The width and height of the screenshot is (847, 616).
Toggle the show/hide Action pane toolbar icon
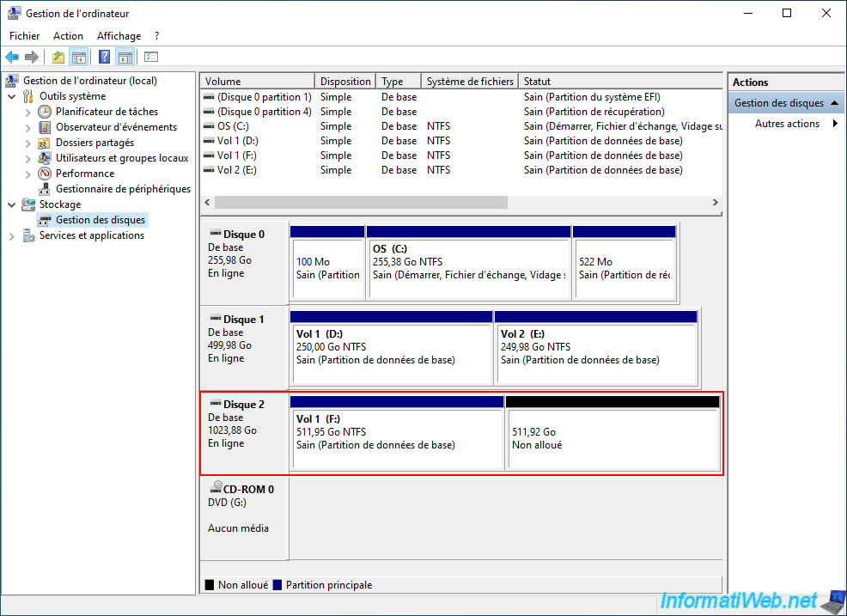pyautogui.click(x=125, y=58)
